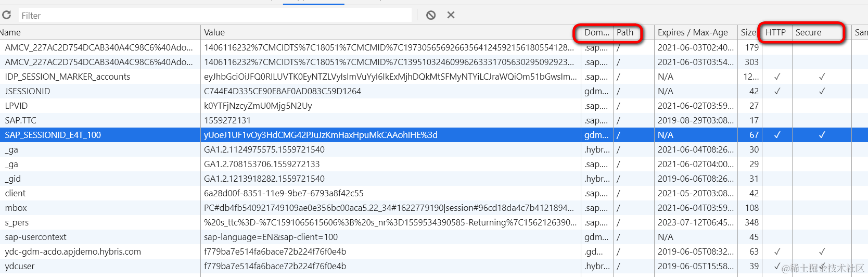Click the Secure checkmark of JSESSIONID row
Image resolution: width=868 pixels, height=277 pixels.
tap(822, 91)
